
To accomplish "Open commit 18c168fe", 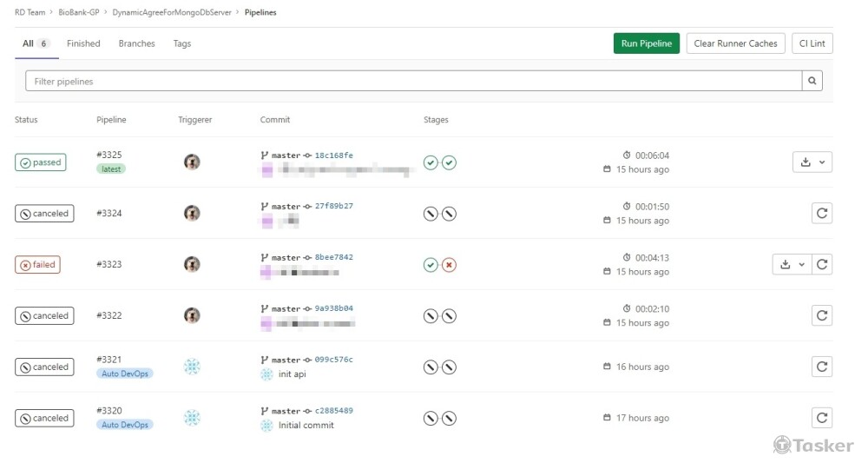I will (x=334, y=155).
